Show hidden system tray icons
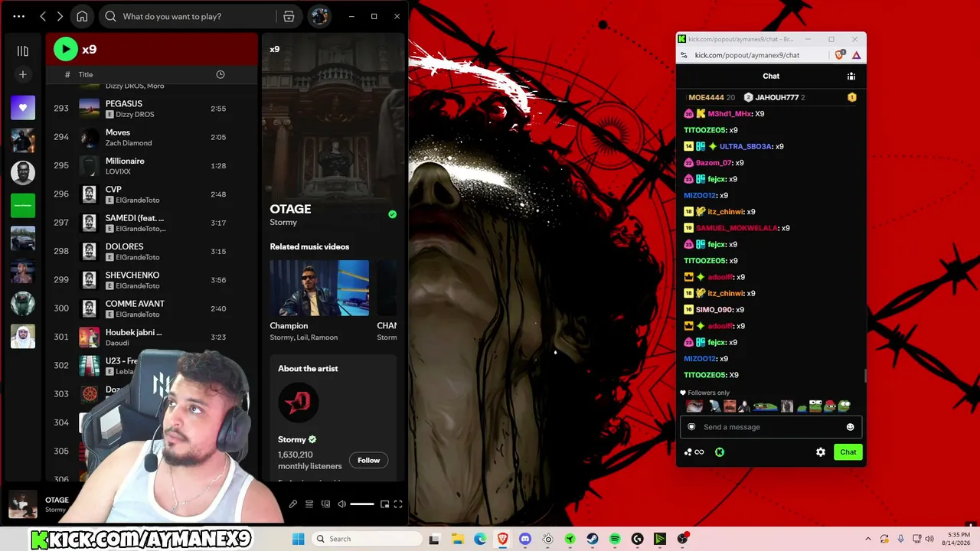The width and height of the screenshot is (980, 551). click(867, 539)
